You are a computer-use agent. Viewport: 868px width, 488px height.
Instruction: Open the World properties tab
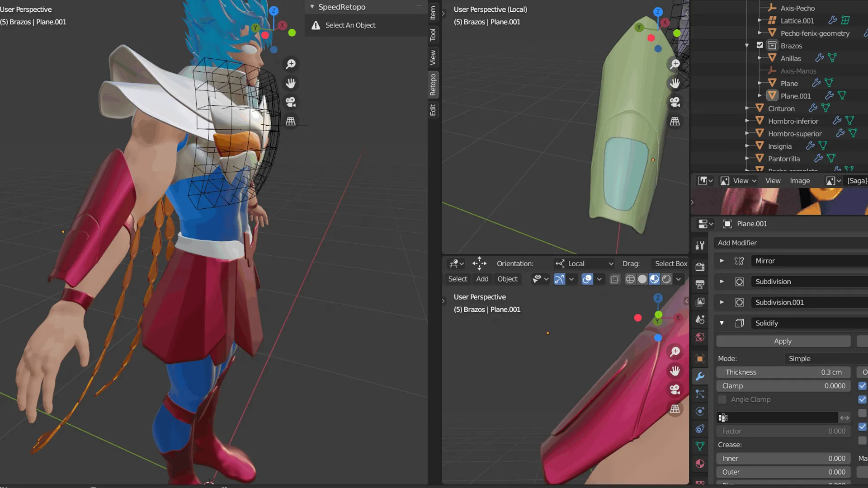(700, 337)
